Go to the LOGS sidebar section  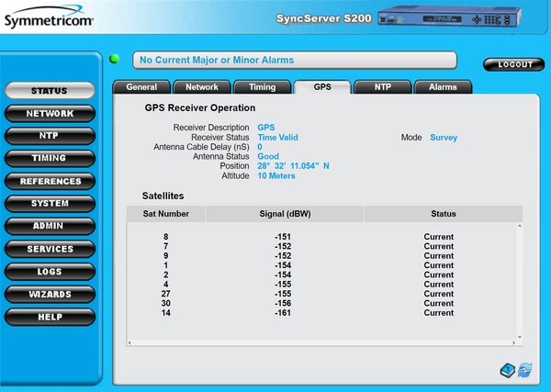coord(50,272)
